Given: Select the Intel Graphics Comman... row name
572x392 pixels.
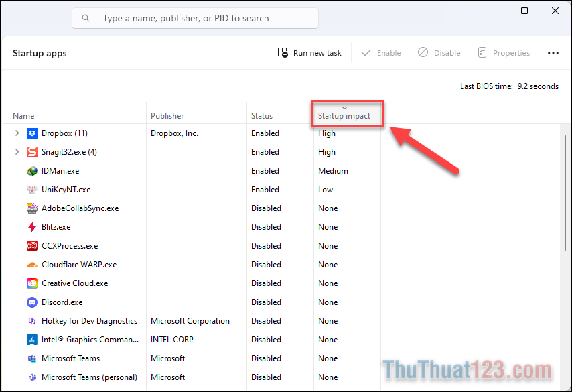Looking at the screenshot, I should (90, 340).
